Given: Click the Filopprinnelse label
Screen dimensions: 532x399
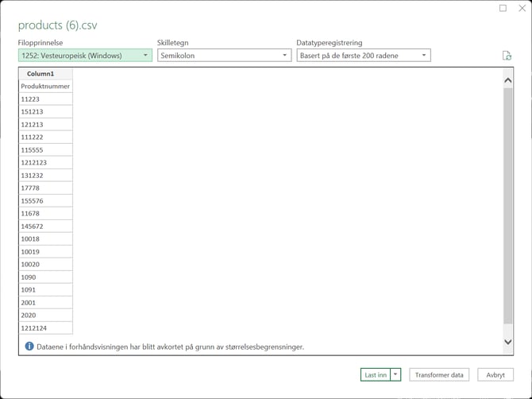Looking at the screenshot, I should pos(40,43).
